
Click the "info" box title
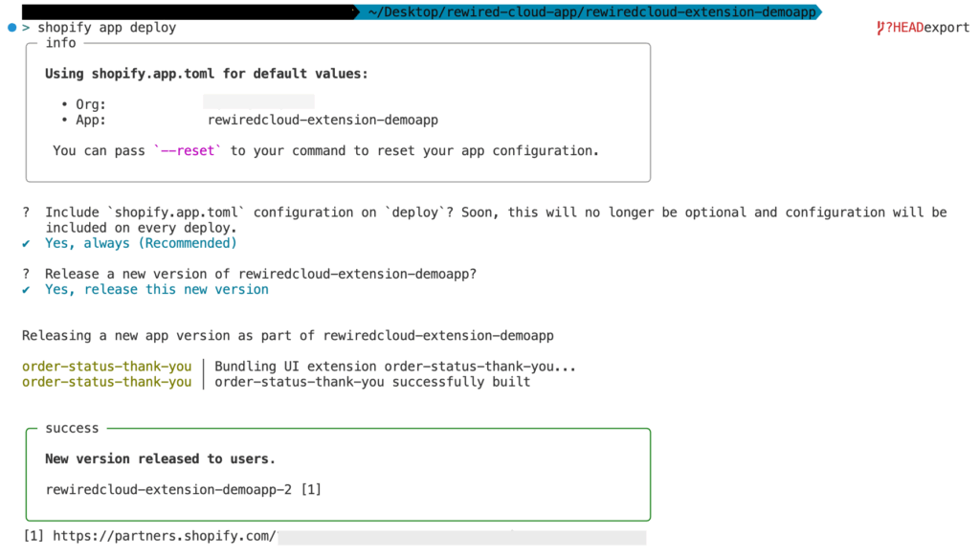coord(60,43)
